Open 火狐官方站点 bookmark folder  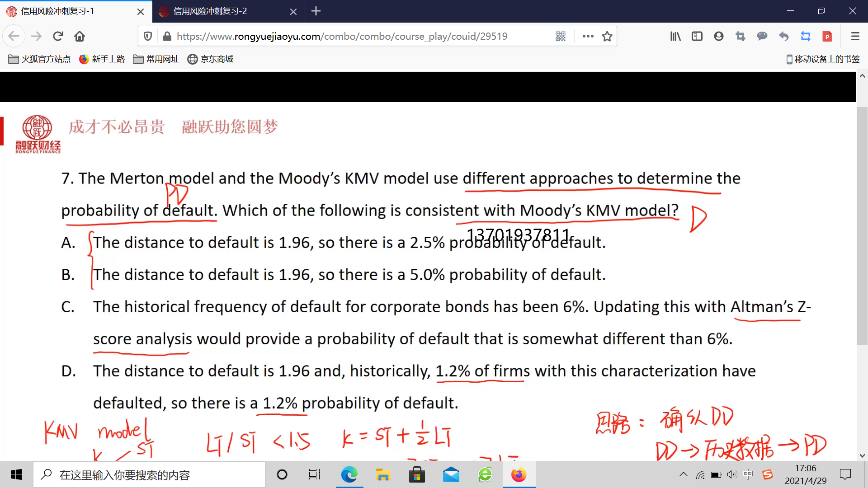point(39,59)
